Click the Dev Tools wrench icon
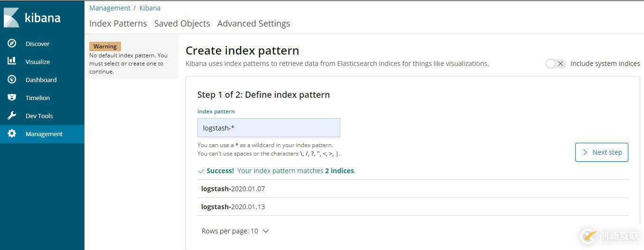Image resolution: width=644 pixels, height=250 pixels. 12,115
